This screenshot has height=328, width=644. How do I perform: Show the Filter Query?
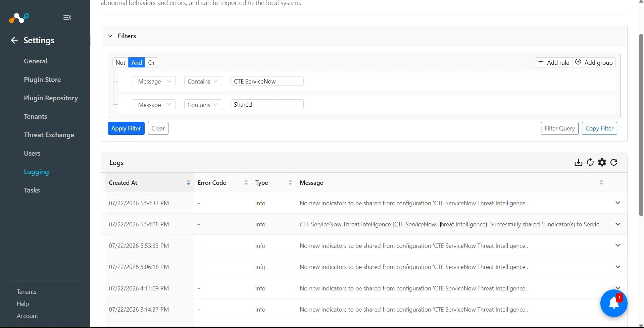click(560, 128)
